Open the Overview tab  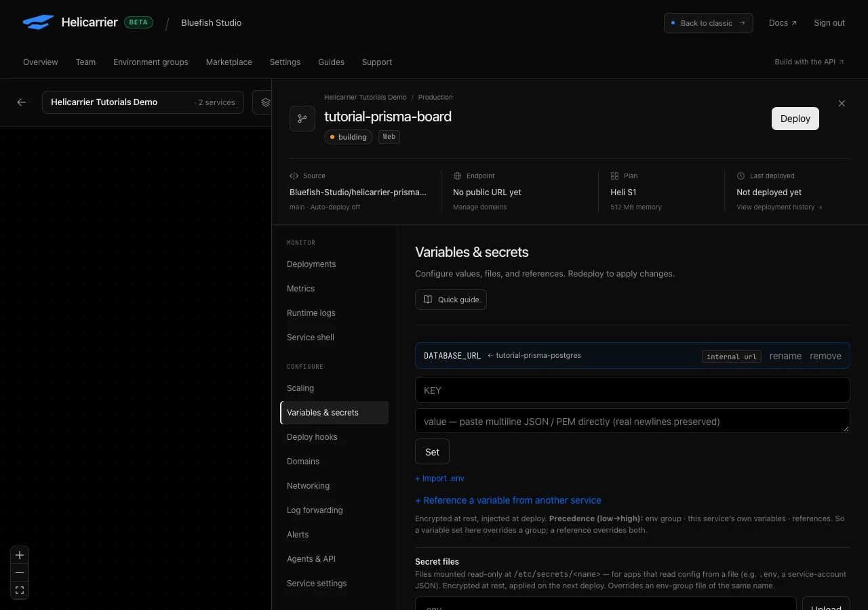coord(41,62)
